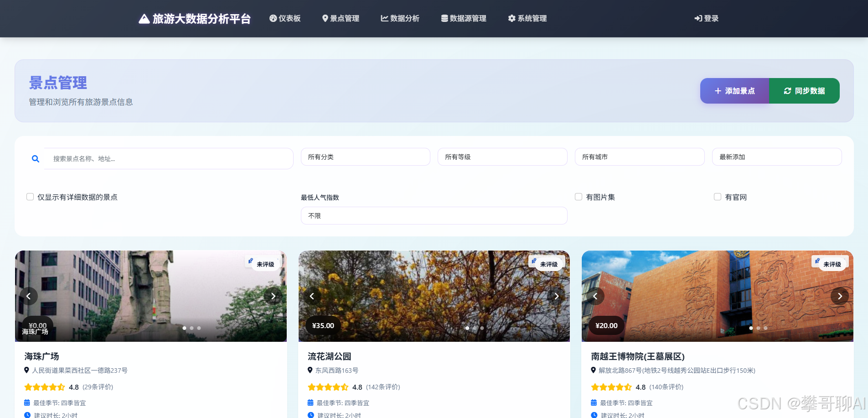Open 数据源管理 navigation item
The image size is (868, 418).
pos(464,18)
